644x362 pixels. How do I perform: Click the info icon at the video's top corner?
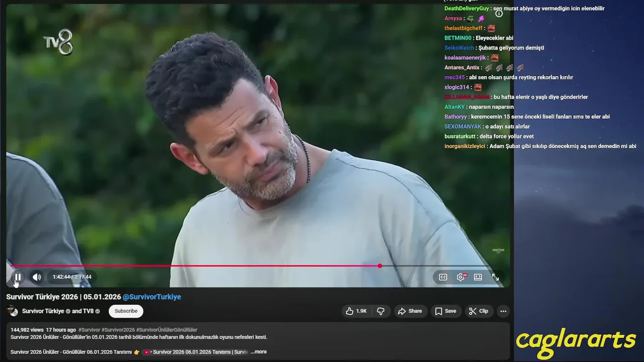[x=499, y=14]
